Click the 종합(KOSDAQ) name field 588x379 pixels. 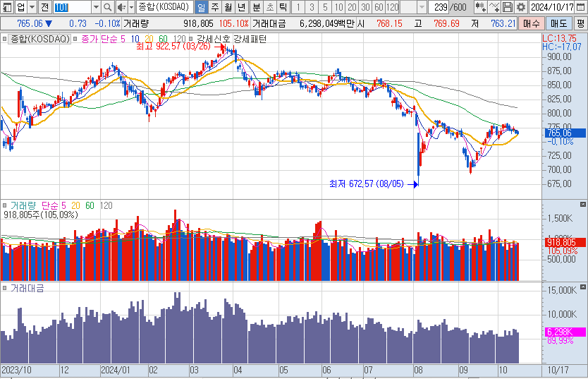coord(164,7)
